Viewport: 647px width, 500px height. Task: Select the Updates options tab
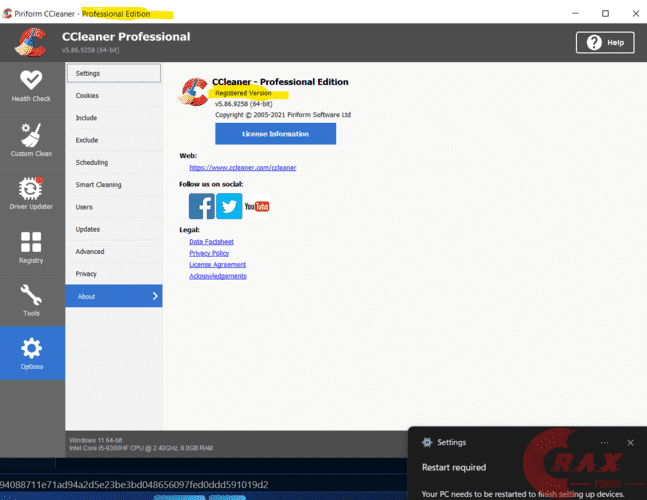click(114, 229)
